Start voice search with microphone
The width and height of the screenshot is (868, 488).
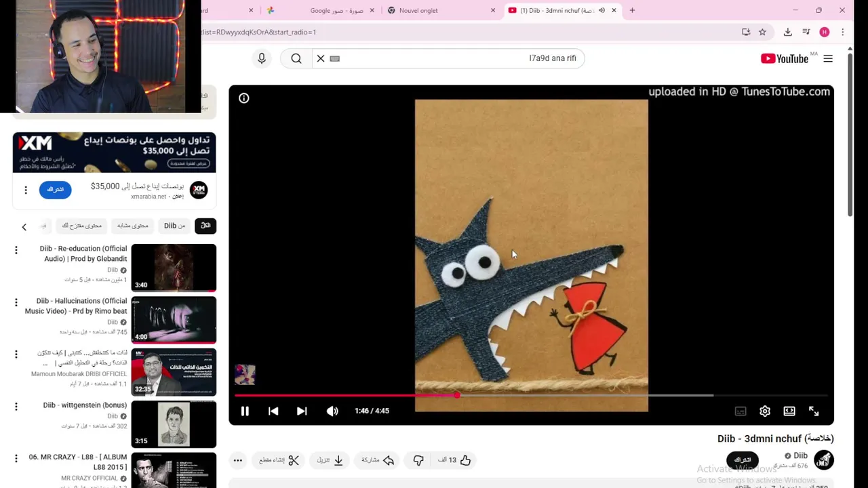[x=262, y=58]
